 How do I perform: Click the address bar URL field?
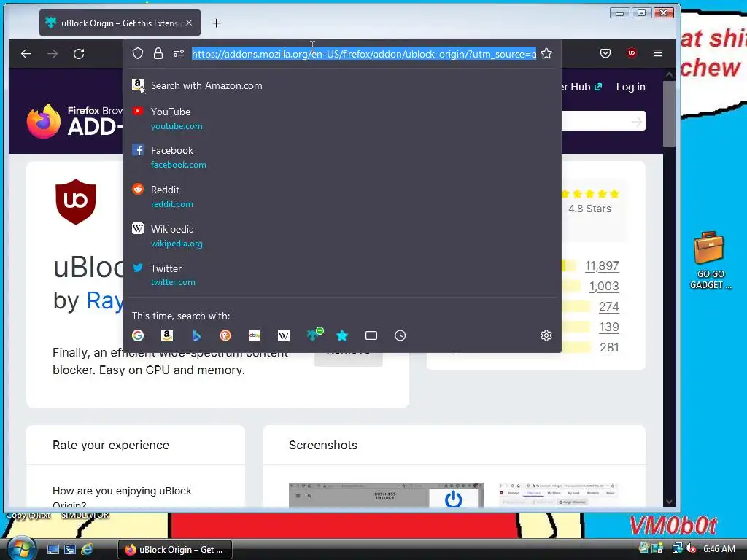[x=364, y=54]
